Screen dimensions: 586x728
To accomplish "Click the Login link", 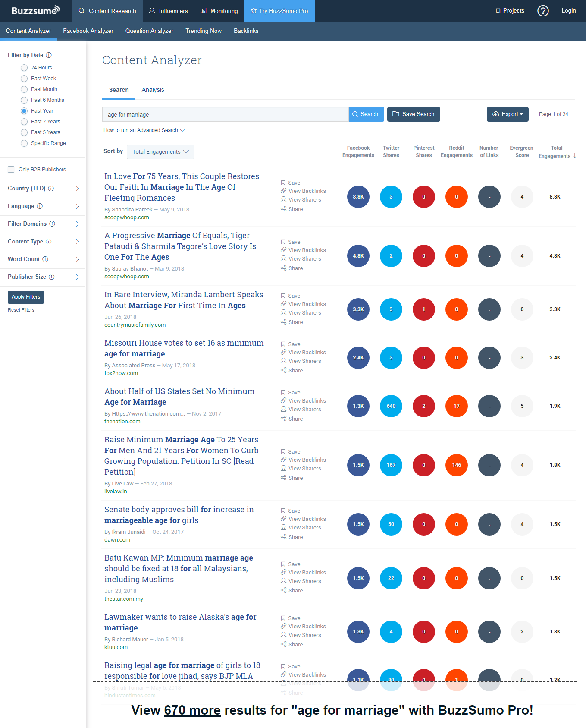I will click(568, 11).
